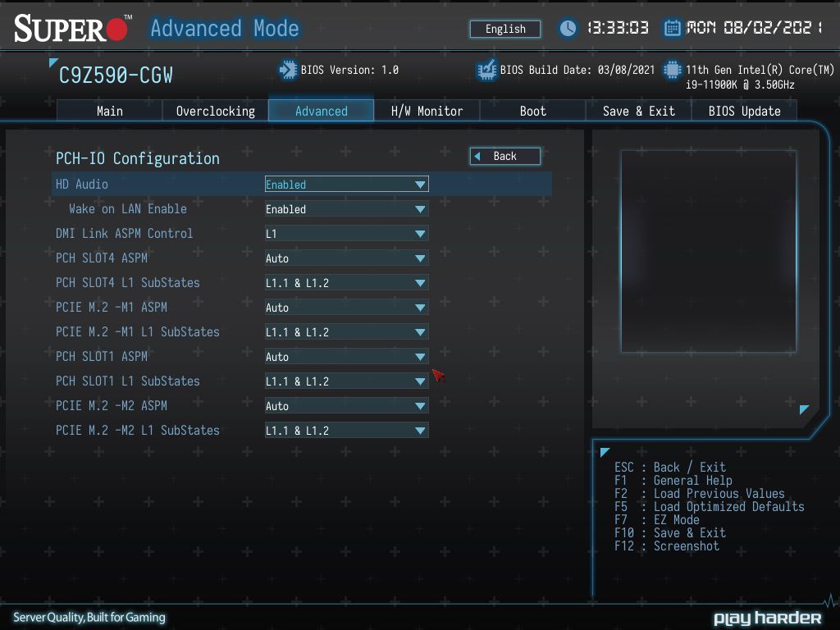Viewport: 840px width, 630px height.
Task: Click the Back button
Action: click(x=505, y=157)
